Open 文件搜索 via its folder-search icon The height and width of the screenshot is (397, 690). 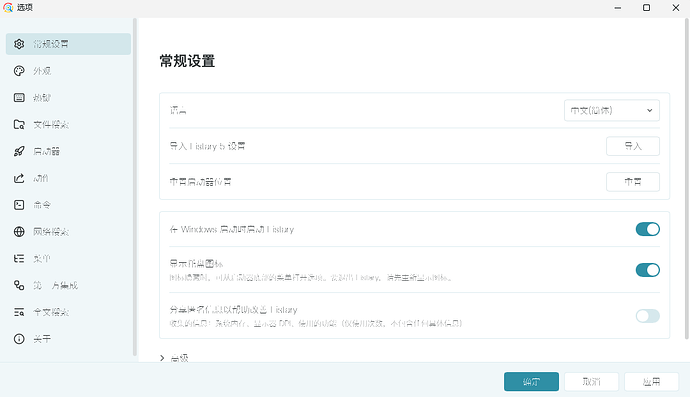pos(19,125)
